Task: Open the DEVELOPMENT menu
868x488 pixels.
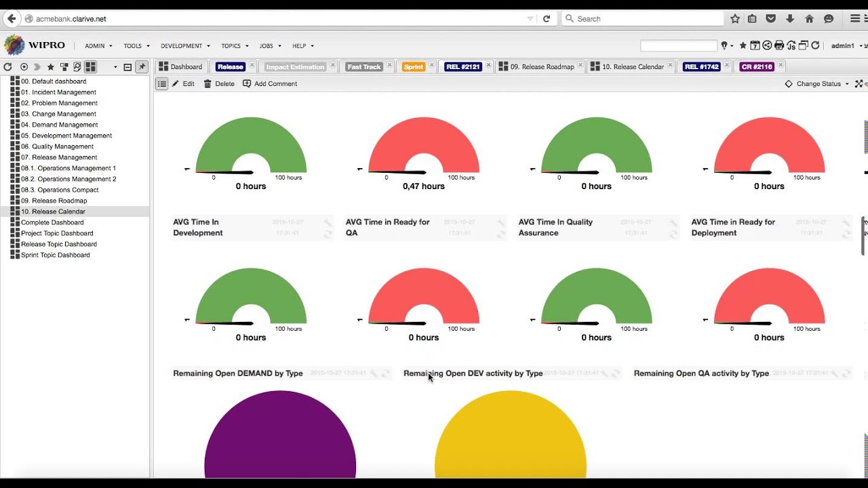Action: pos(185,46)
